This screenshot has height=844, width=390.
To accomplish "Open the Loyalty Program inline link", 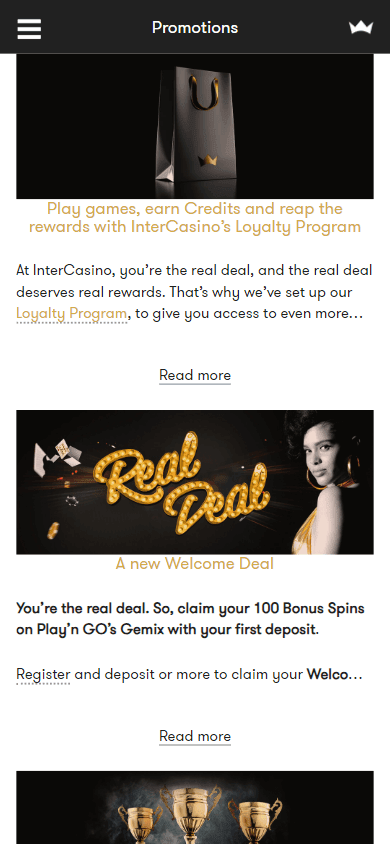I will point(72,313).
